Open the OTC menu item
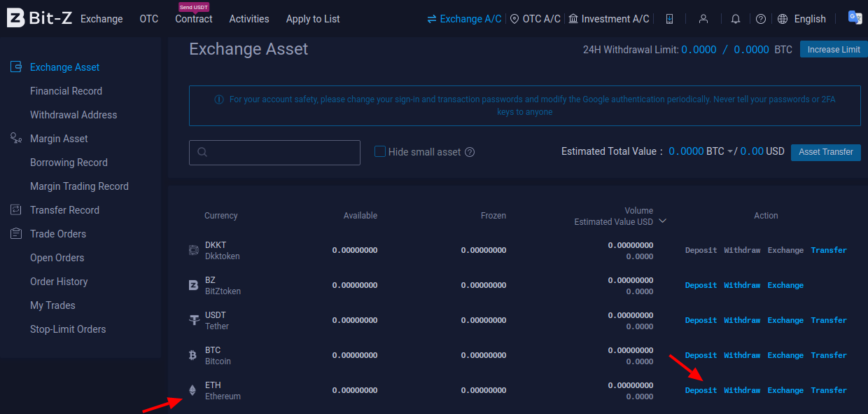This screenshot has width=868, height=414. [149, 19]
